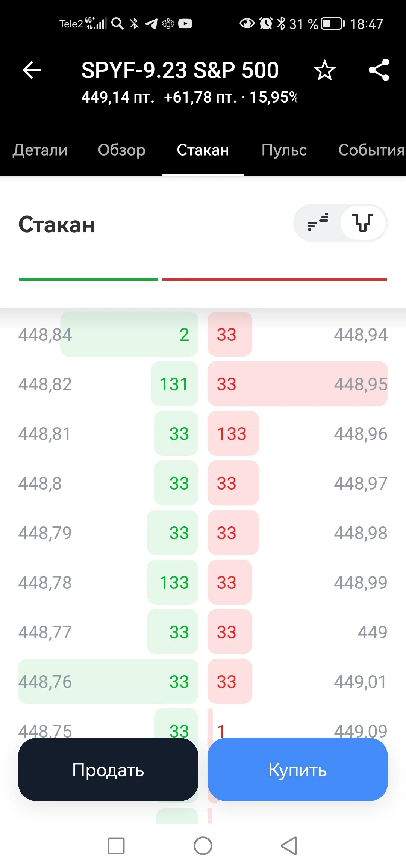This screenshot has height=868, width=406.
Task: Tap the green buy-side ratio bar
Action: click(x=88, y=280)
